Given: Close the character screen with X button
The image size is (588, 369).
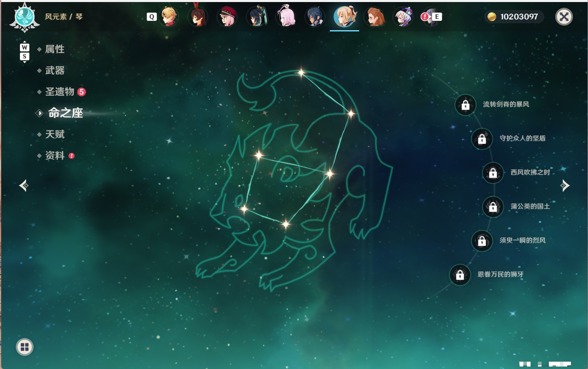Looking at the screenshot, I should pyautogui.click(x=564, y=17).
